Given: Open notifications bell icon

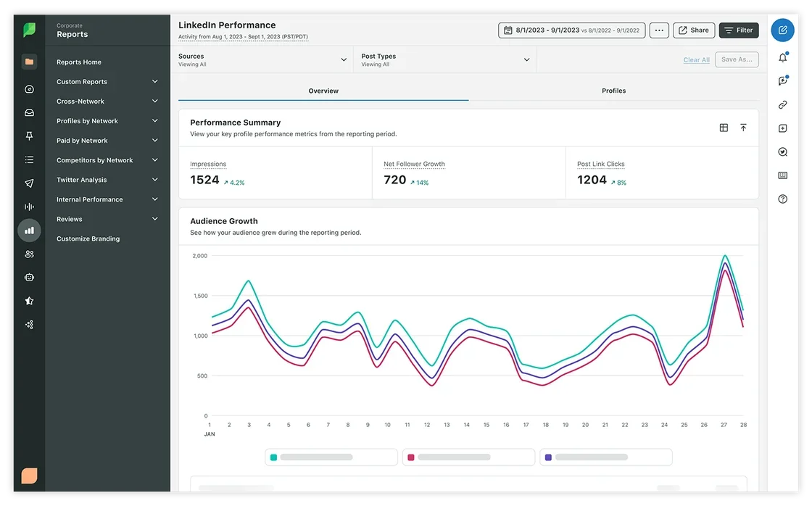Looking at the screenshot, I should pyautogui.click(x=782, y=57).
